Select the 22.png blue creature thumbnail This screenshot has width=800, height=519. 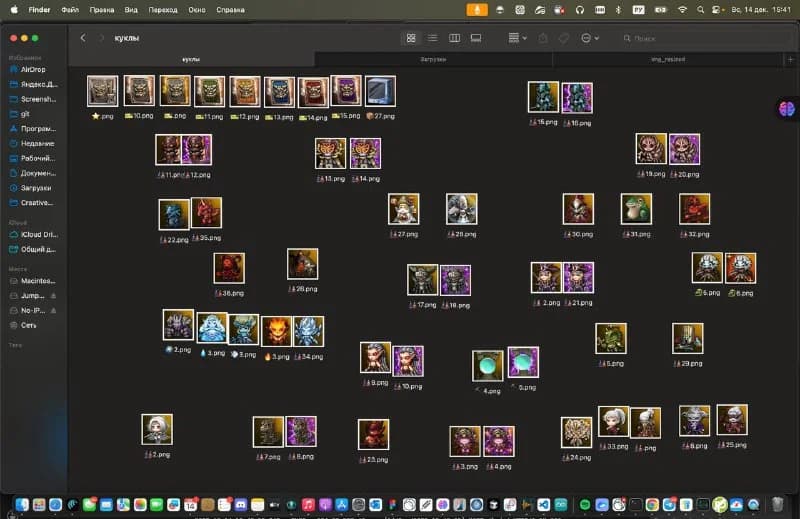[x=174, y=214]
